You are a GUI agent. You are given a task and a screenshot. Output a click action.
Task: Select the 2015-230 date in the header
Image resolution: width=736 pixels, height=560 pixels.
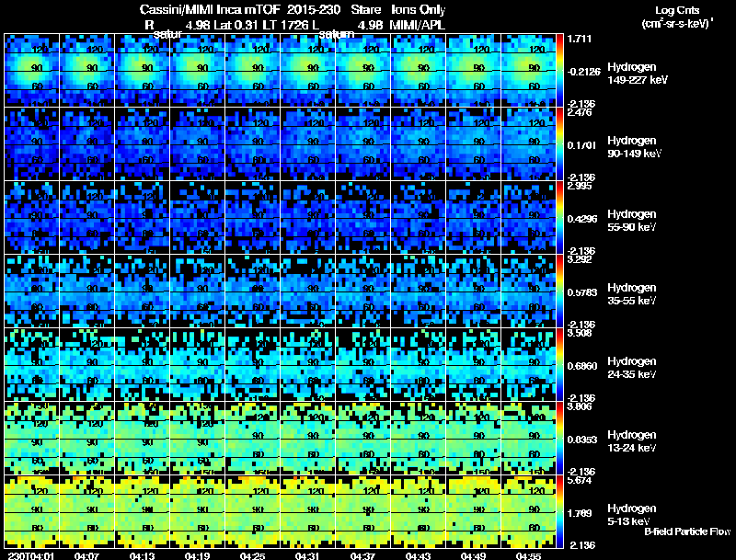pos(313,9)
